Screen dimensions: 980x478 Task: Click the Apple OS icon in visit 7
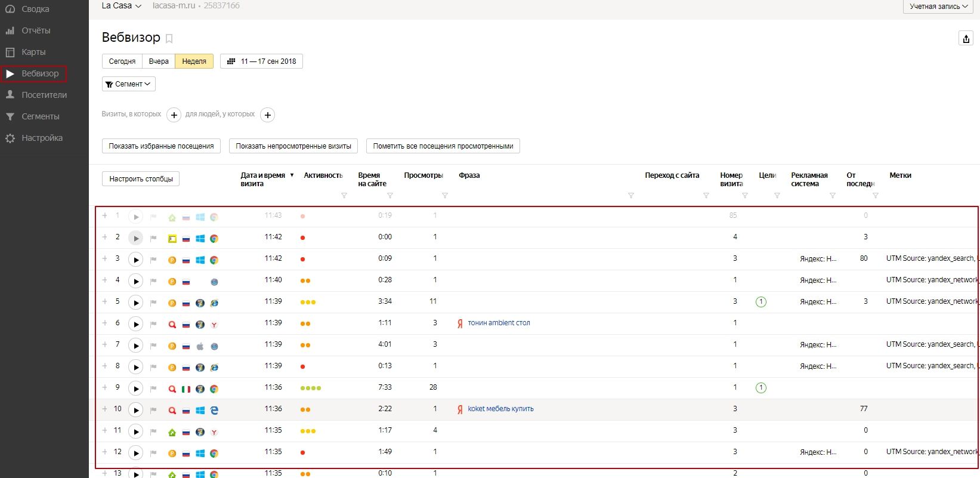pos(200,346)
